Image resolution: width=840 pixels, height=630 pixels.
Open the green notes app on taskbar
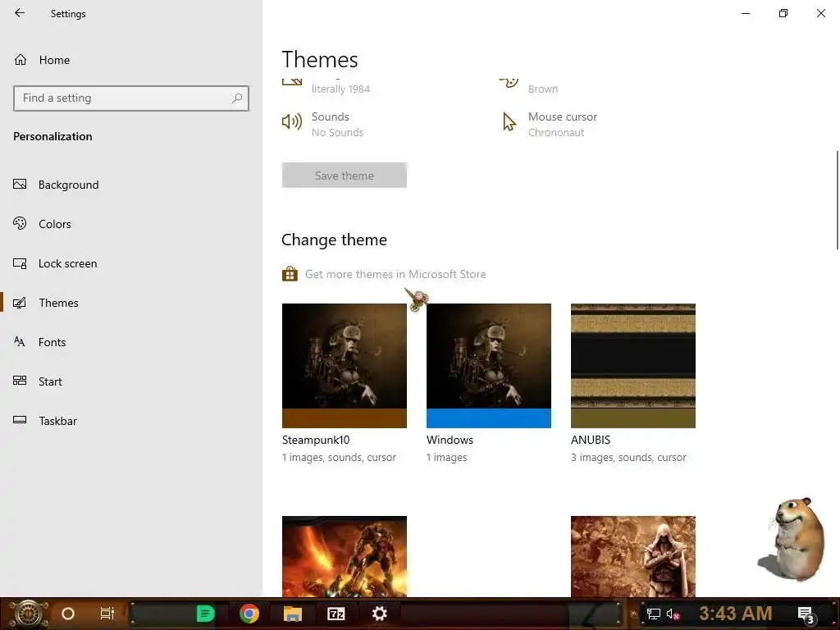205,614
